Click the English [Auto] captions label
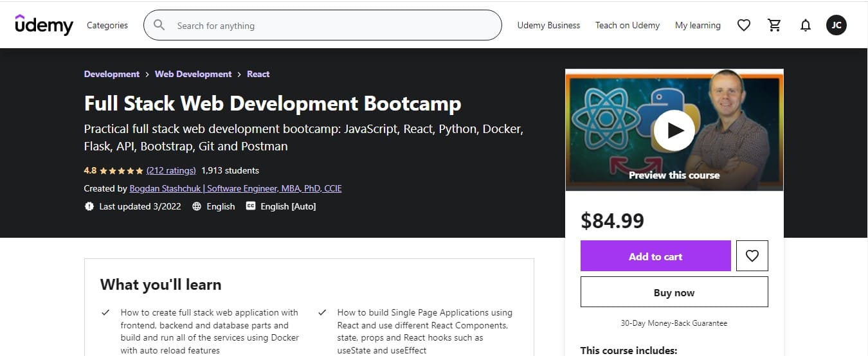Screen dimensions: 868x356 pos(288,206)
